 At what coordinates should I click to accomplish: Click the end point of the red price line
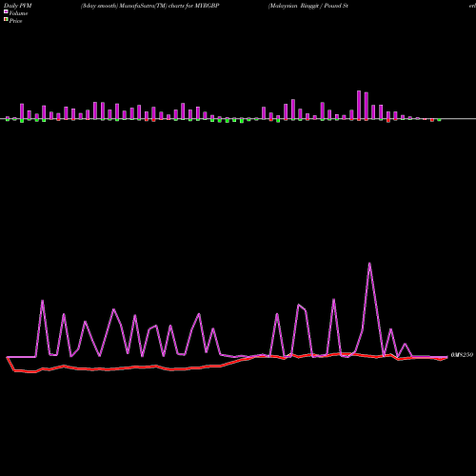click(446, 358)
